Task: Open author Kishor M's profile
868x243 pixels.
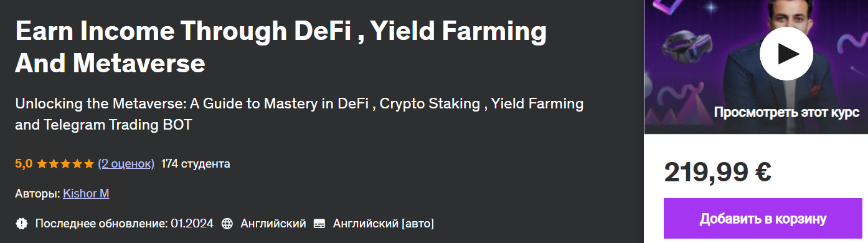Action: pos(86,194)
